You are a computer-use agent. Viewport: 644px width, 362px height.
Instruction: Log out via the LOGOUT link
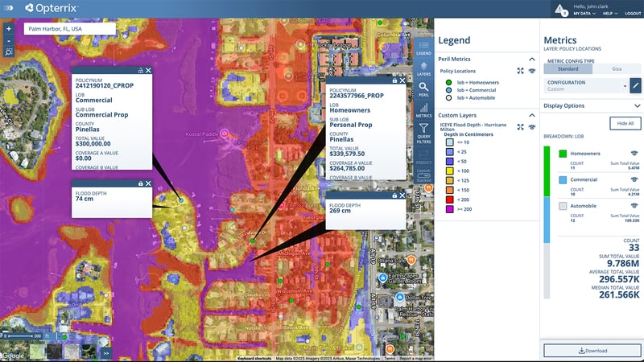pos(633,14)
